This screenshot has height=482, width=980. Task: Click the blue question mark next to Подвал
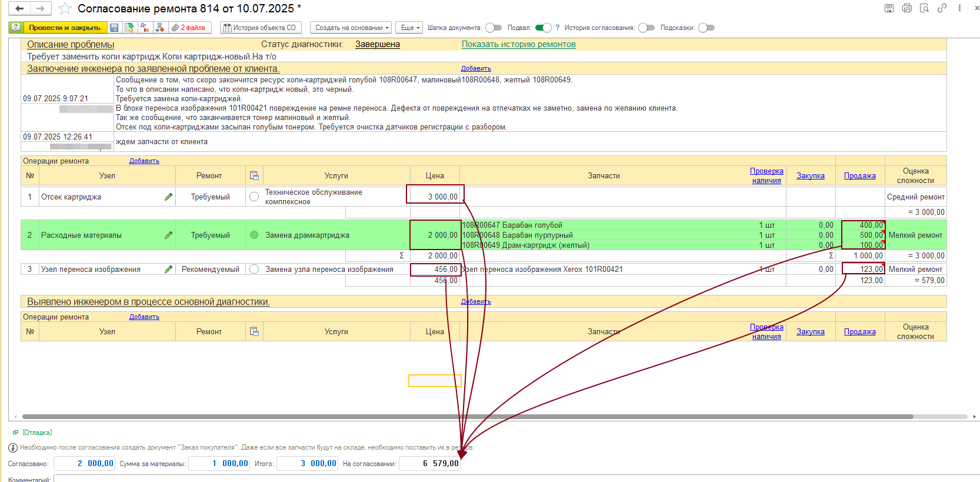click(x=558, y=28)
